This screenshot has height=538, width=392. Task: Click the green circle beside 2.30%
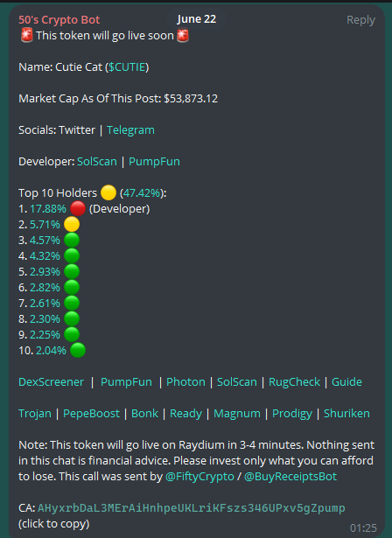[x=72, y=319]
